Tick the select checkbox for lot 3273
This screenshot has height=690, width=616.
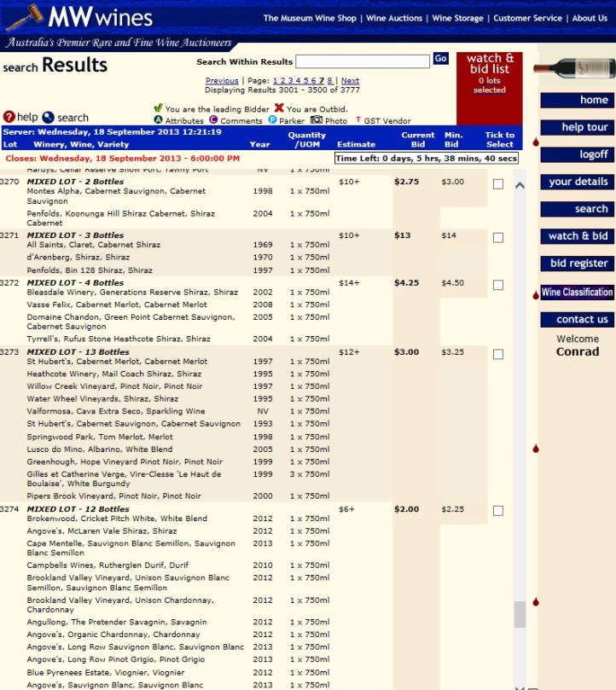pos(498,354)
